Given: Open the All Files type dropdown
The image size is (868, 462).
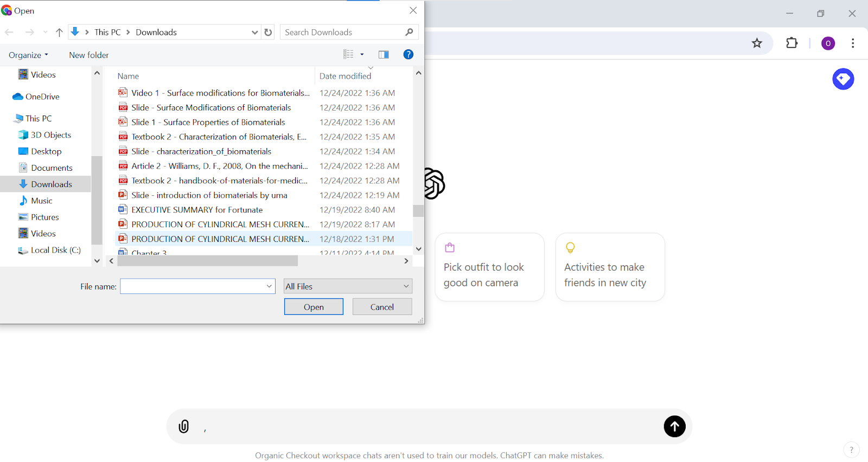Looking at the screenshot, I should pos(348,286).
